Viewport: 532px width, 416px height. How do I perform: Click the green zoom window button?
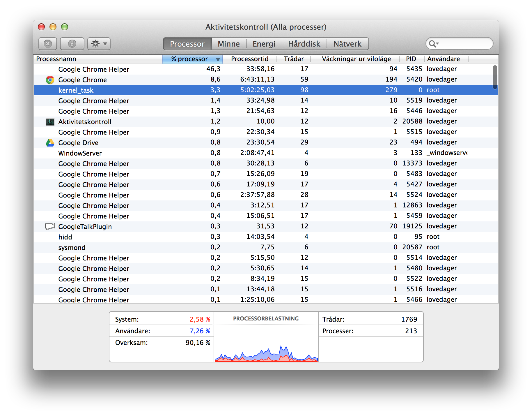click(65, 27)
